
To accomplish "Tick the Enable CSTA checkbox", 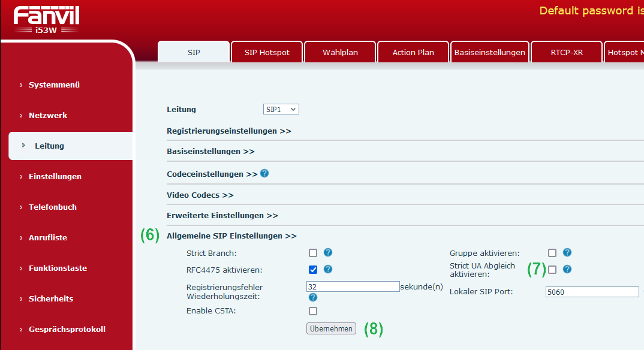I will [x=313, y=311].
